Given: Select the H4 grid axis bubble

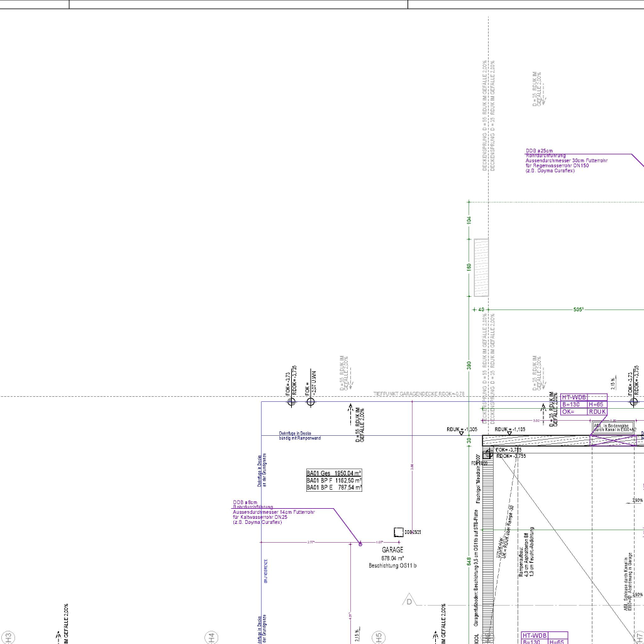Looking at the screenshot, I should pos(211,637).
